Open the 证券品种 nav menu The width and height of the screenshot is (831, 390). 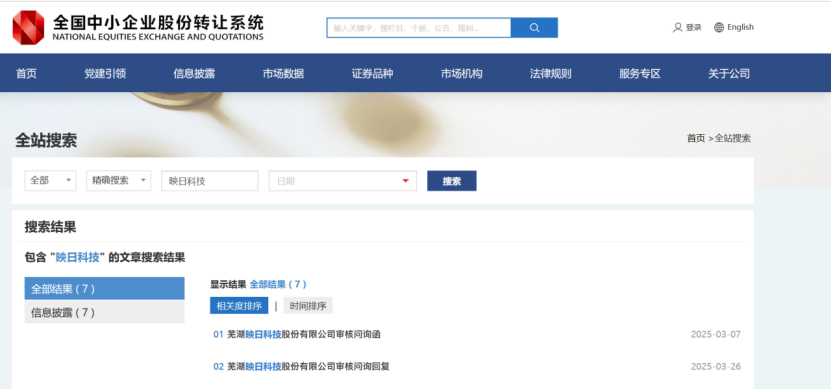[373, 74]
